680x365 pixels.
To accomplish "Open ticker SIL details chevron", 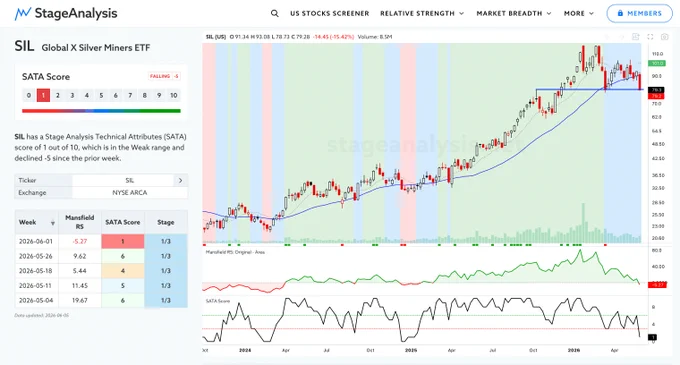I will [x=180, y=180].
